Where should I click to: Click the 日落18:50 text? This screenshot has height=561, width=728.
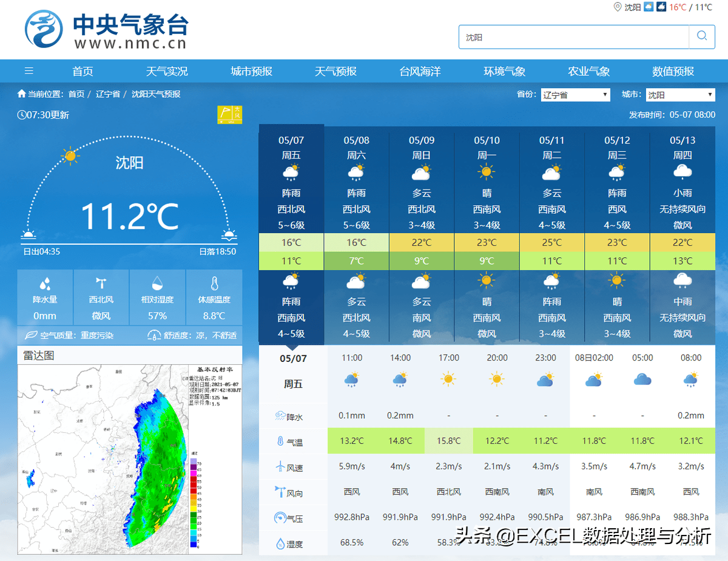point(217,251)
